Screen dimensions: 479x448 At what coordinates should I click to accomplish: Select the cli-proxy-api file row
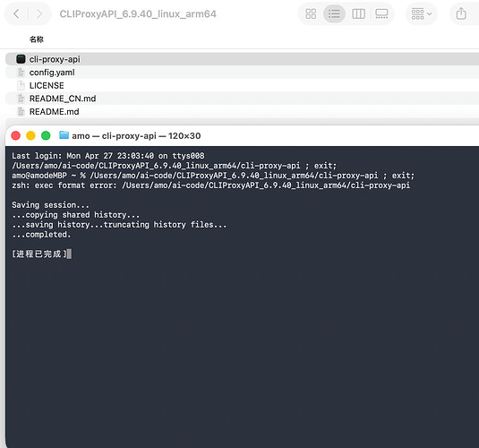tap(242, 59)
